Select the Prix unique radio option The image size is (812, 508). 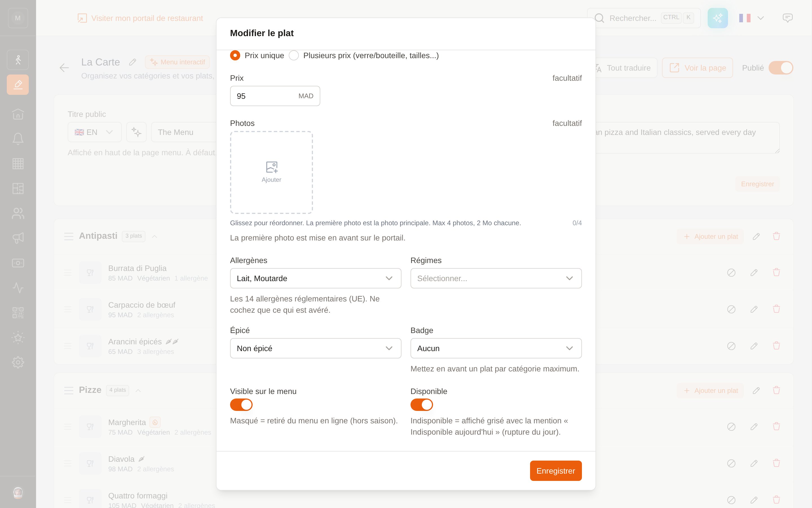235,55
